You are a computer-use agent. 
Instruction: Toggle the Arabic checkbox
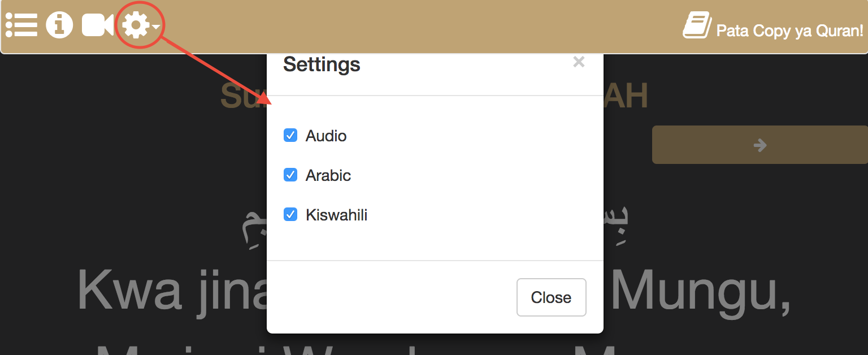[x=290, y=175]
